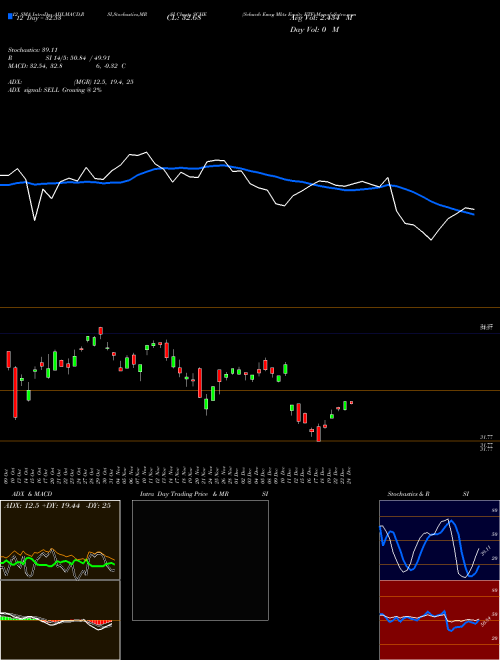
Task: Open the ADX indicator chart thumbnail
Action: pos(60,540)
